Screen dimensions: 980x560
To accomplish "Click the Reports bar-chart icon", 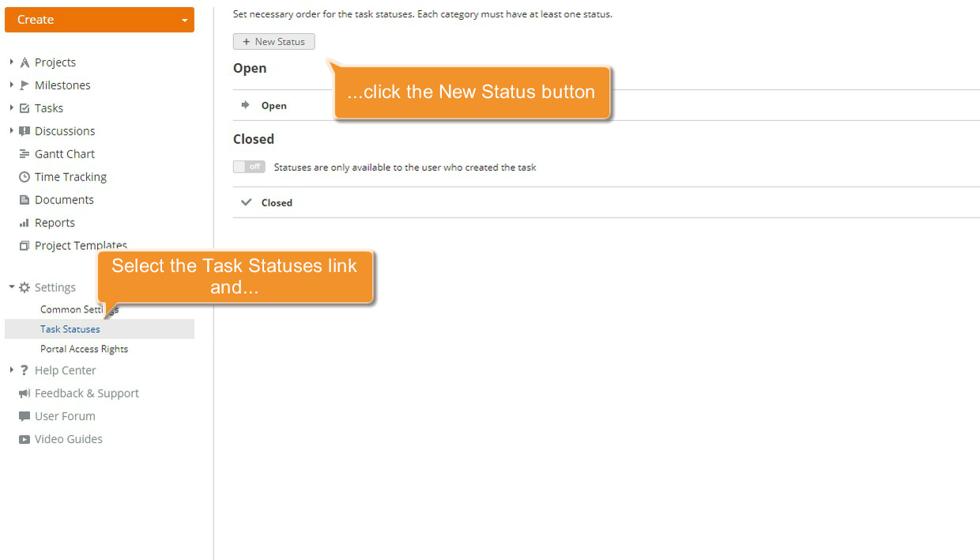I will coord(24,222).
